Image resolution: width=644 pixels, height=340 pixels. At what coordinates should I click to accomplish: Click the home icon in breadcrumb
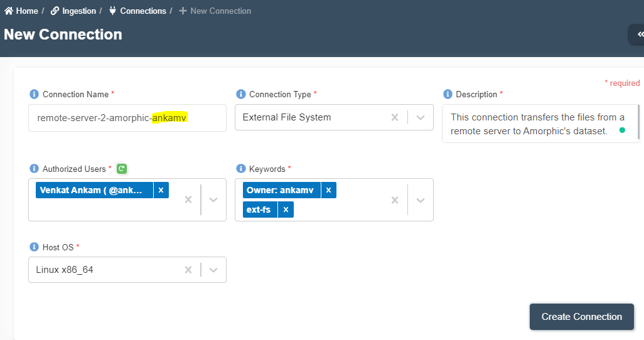pyautogui.click(x=9, y=11)
